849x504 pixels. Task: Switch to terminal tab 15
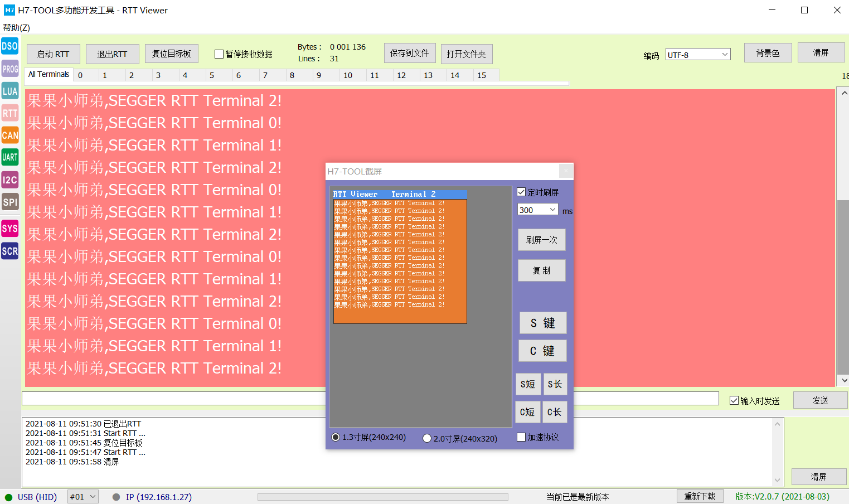tap(486, 75)
